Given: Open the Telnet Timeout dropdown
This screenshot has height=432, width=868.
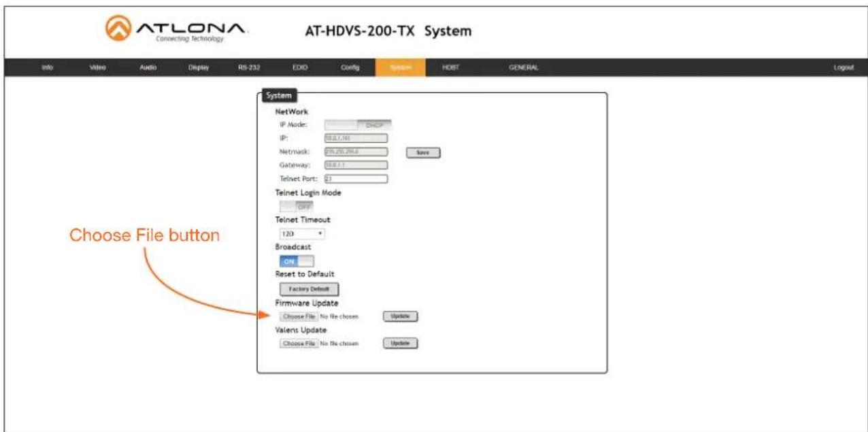Looking at the screenshot, I should tap(303, 233).
